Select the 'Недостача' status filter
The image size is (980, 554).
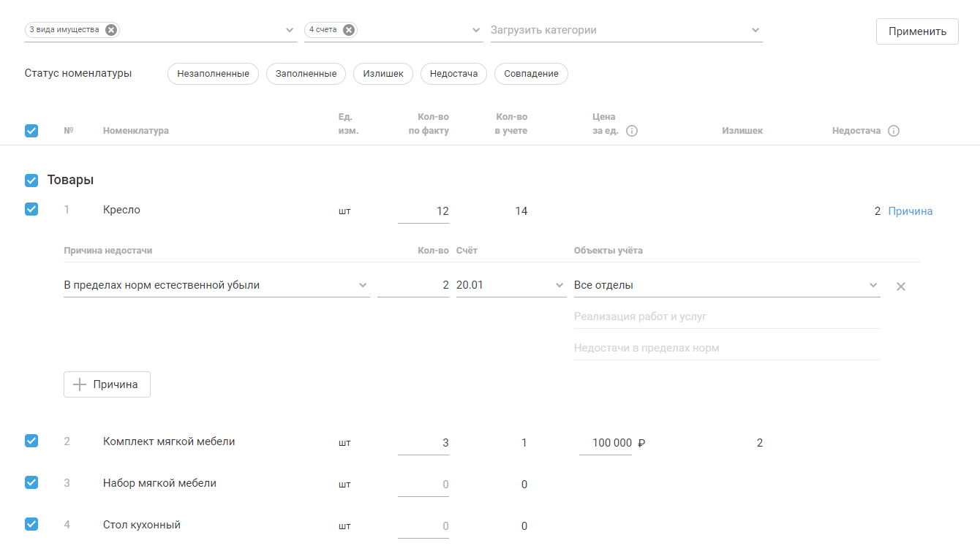[453, 74]
